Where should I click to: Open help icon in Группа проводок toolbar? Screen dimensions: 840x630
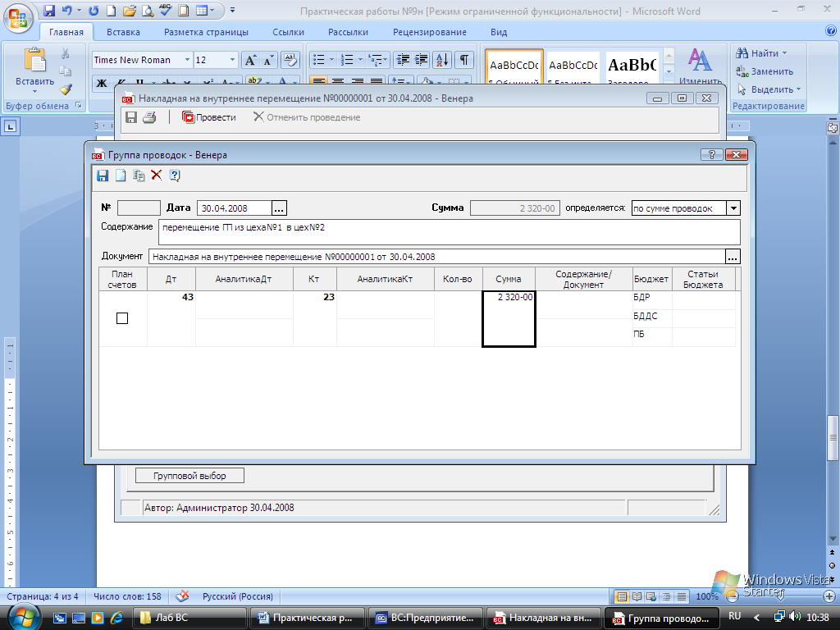tap(175, 176)
